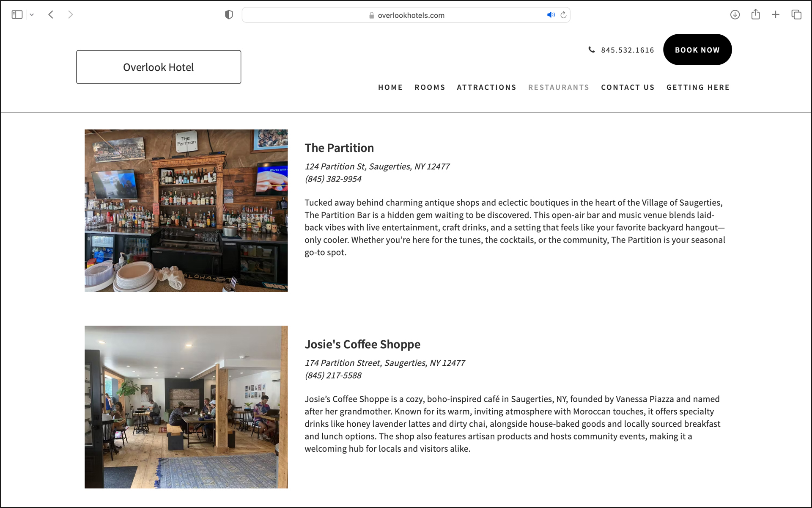
Task: Open the RESTAURANTS menu item
Action: [x=559, y=87]
